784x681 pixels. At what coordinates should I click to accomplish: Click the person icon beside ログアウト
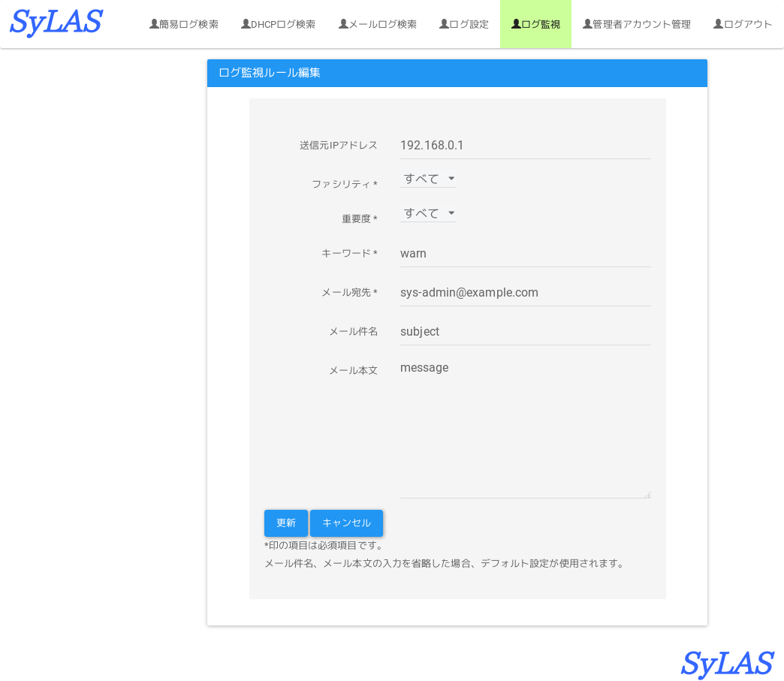point(718,23)
